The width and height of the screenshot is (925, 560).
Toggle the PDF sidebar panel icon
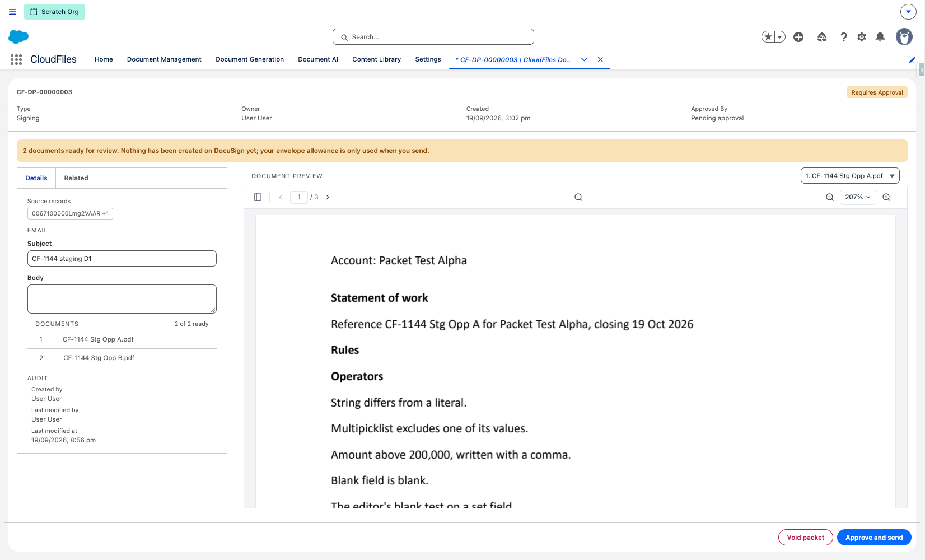tap(258, 197)
